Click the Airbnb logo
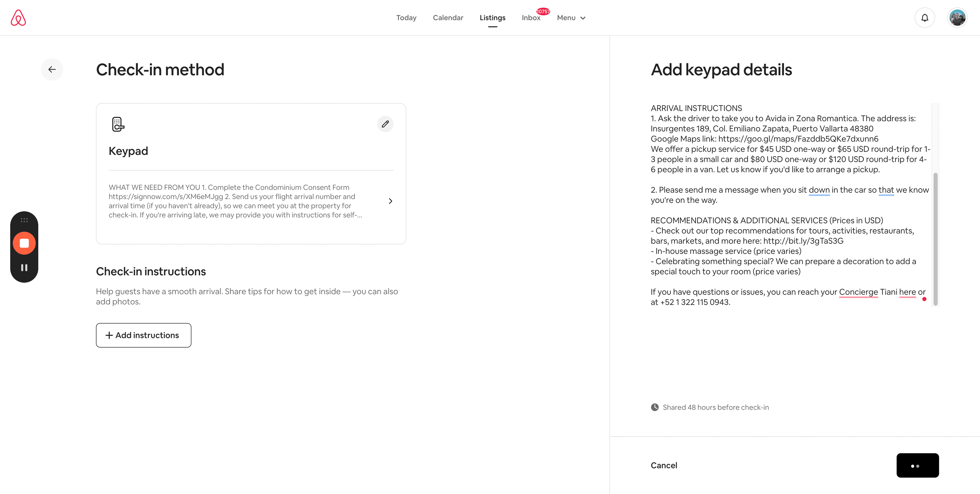 pyautogui.click(x=18, y=18)
